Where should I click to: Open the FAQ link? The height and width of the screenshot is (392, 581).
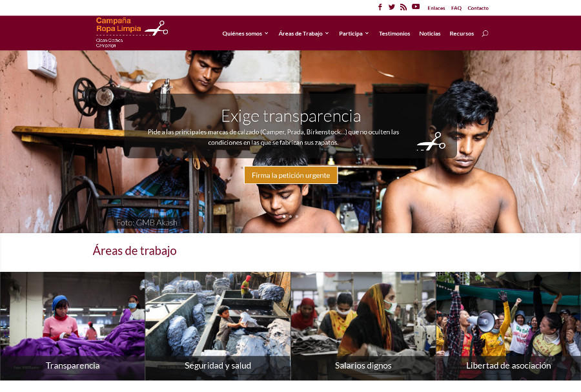pyautogui.click(x=456, y=8)
